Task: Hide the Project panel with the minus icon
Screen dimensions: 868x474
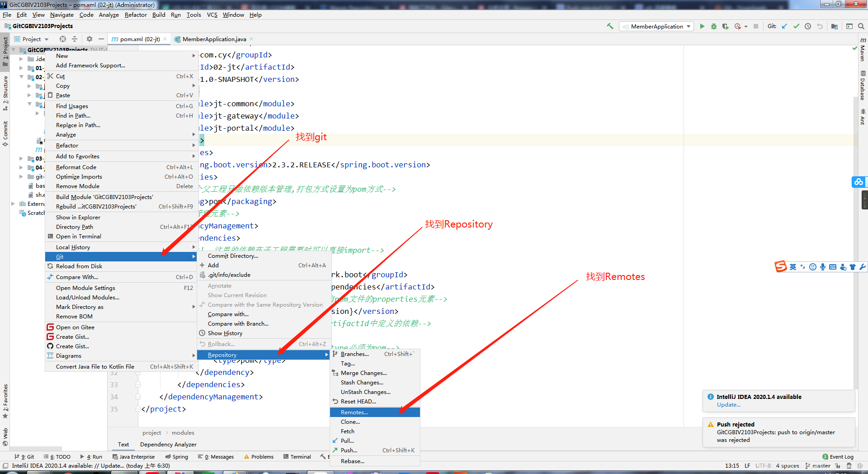Action: pyautogui.click(x=101, y=39)
